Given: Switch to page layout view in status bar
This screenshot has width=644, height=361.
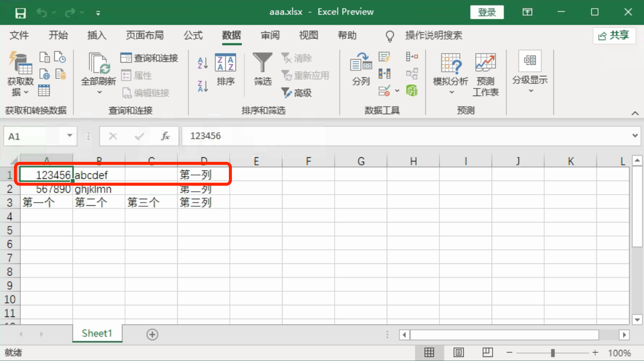Looking at the screenshot, I should 459,352.
